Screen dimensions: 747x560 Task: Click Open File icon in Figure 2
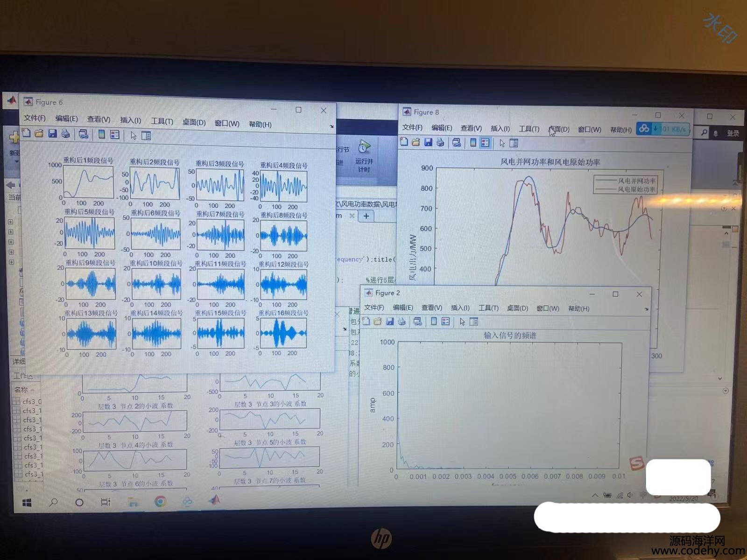(378, 321)
